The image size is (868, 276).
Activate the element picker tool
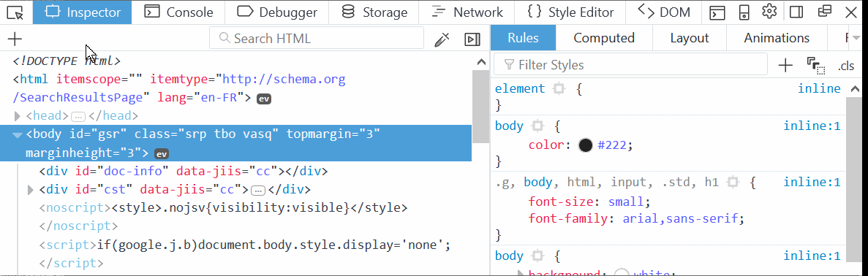pos(16,12)
